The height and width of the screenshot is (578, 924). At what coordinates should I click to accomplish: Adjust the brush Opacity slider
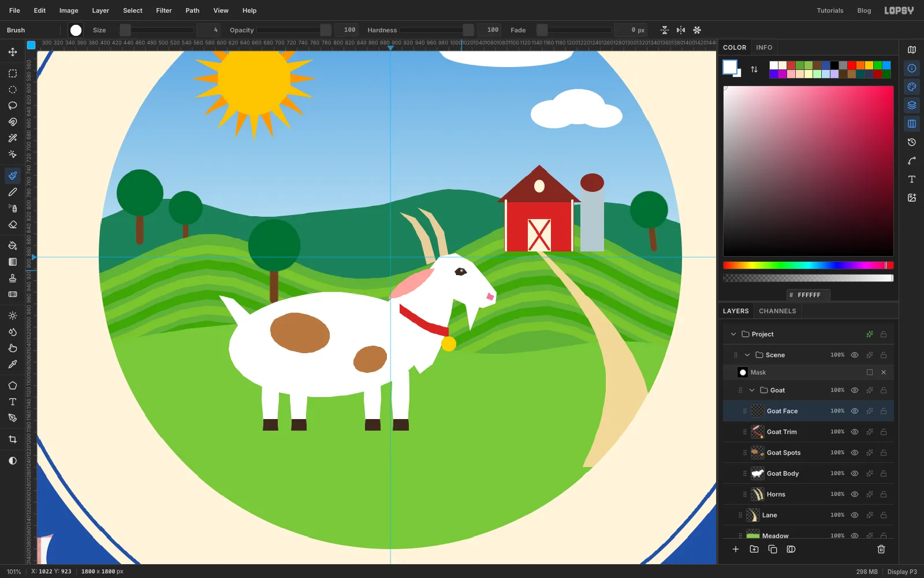[294, 30]
